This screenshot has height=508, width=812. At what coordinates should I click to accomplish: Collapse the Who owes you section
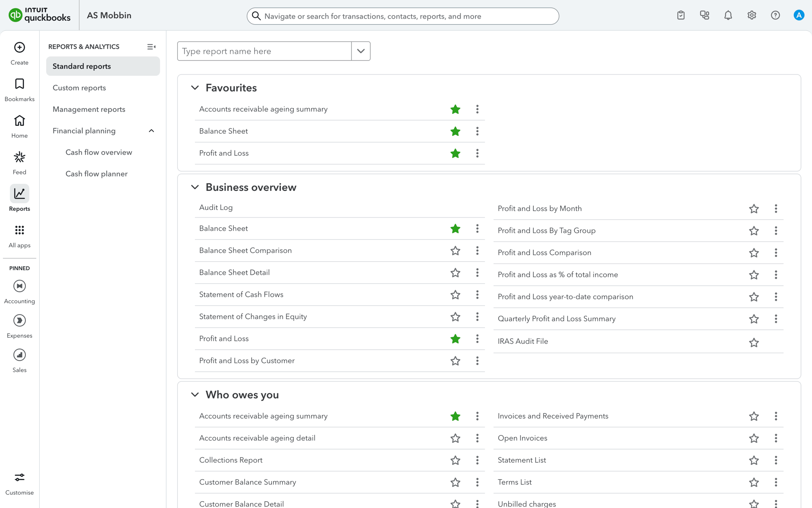click(195, 395)
